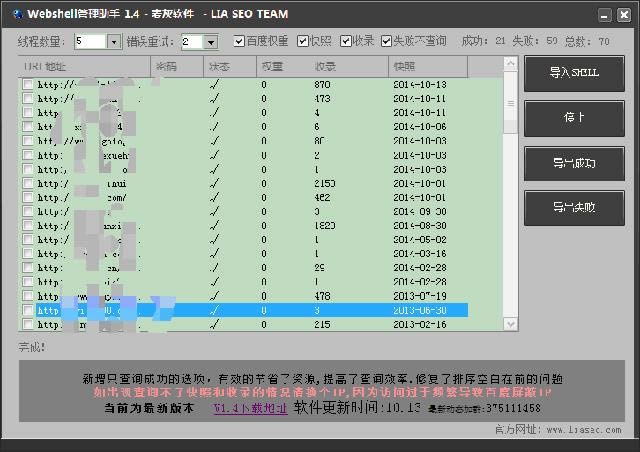Viewport: 640px width, 452px height.
Task: Click the status checkmark in highlighted row
Action: tap(214, 310)
